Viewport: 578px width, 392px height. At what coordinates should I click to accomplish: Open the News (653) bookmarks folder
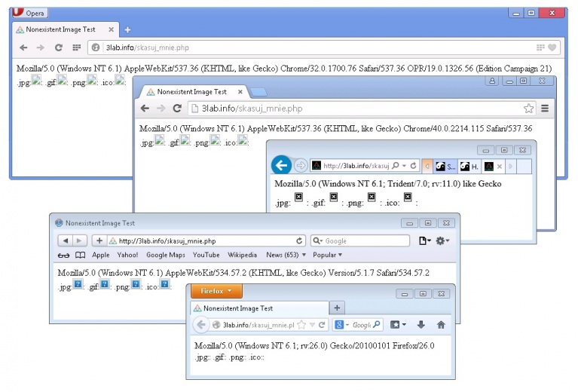point(286,255)
